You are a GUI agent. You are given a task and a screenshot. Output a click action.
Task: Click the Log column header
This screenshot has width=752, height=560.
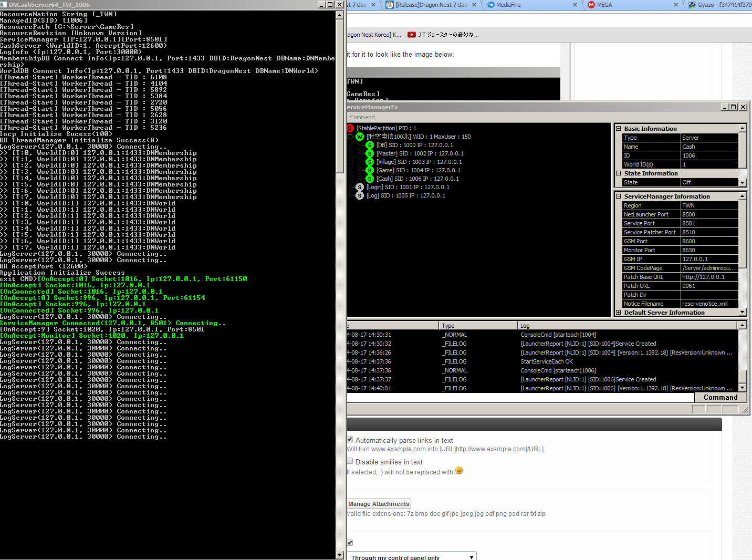pyautogui.click(x=628, y=326)
